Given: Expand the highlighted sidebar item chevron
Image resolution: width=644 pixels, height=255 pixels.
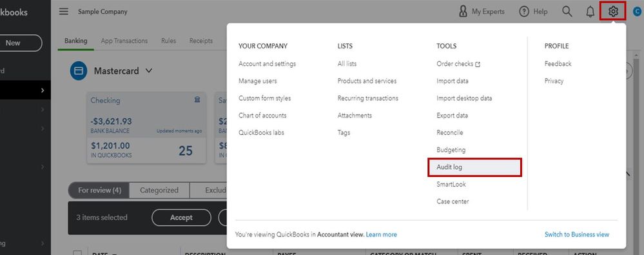Looking at the screenshot, I should [43, 90].
